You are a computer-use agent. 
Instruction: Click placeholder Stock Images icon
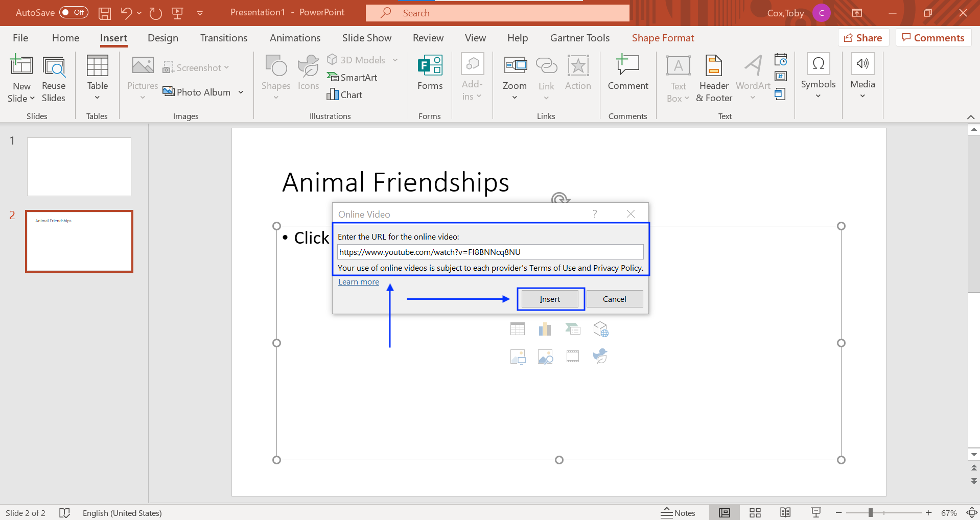(x=545, y=357)
